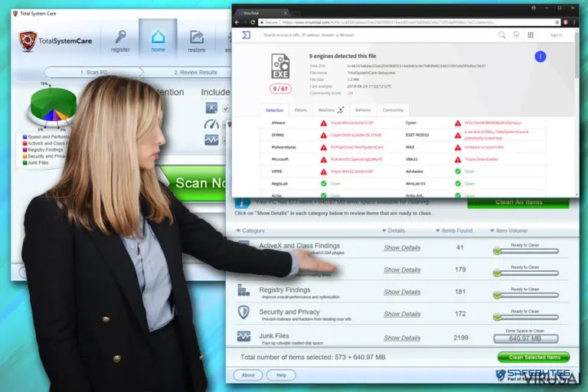Image resolution: width=588 pixels, height=392 pixels.
Task: Click the restore icon in TotalSystemCare toolbar
Action: coord(197,38)
